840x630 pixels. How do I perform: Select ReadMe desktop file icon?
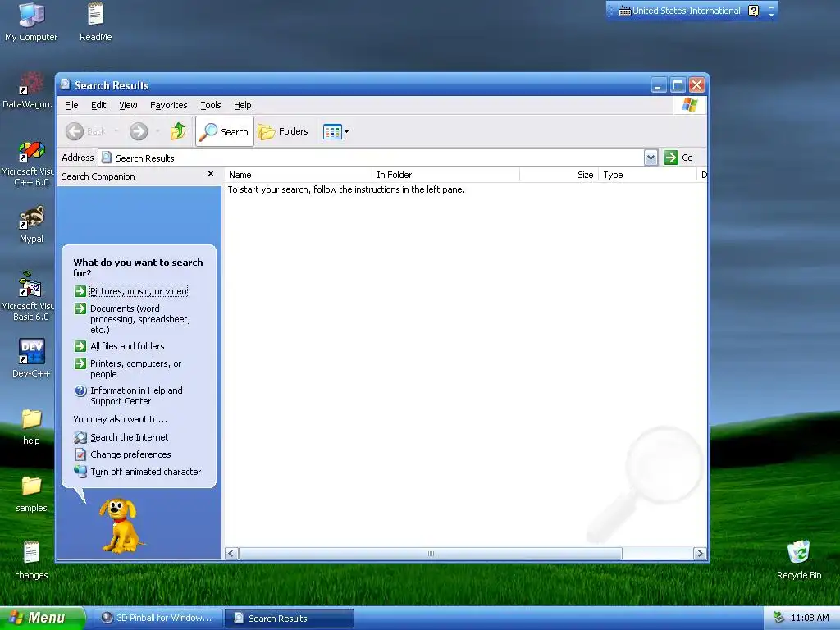click(x=95, y=22)
